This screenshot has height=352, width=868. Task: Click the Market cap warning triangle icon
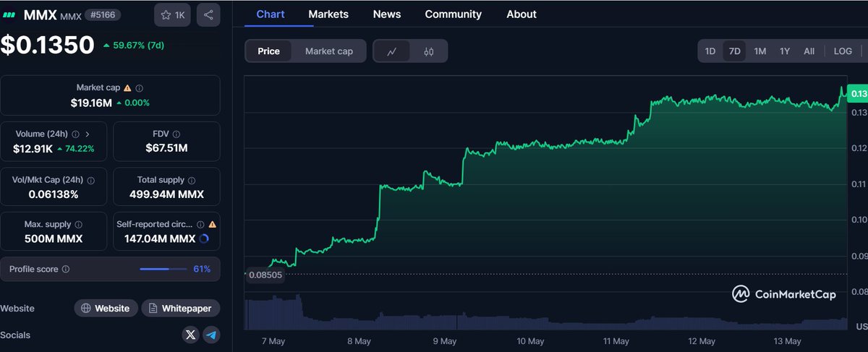pyautogui.click(x=127, y=87)
